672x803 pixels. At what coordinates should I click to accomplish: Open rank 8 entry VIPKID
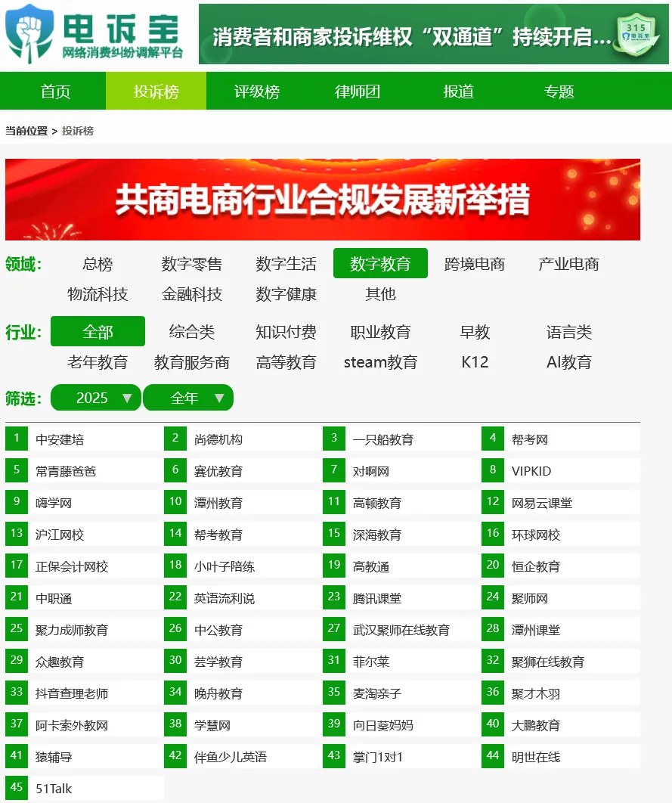point(560,470)
